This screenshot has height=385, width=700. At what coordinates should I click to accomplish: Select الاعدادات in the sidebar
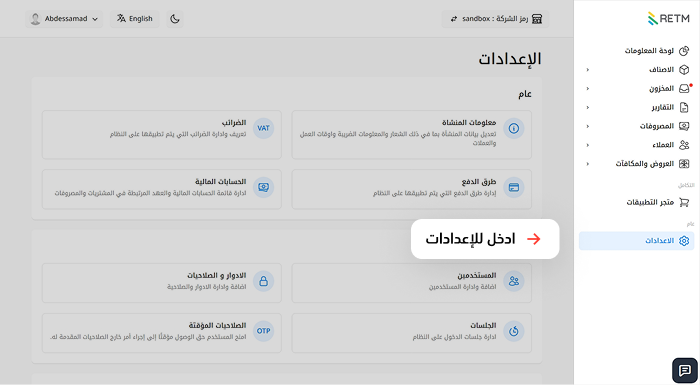(x=637, y=241)
